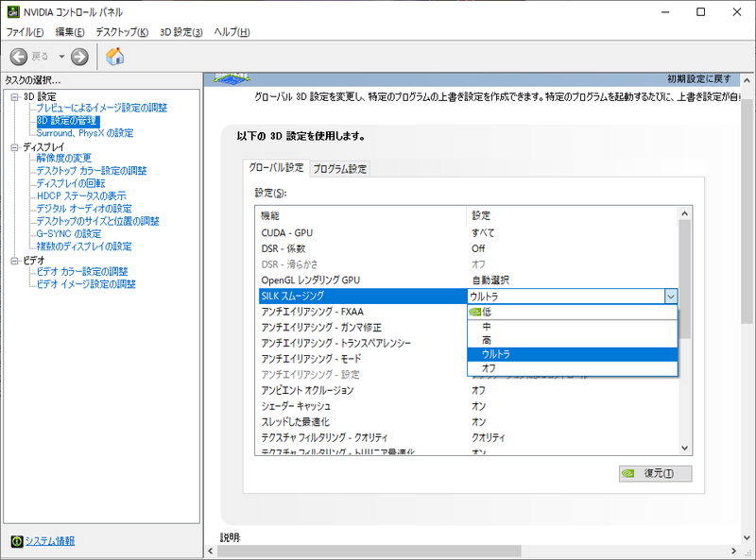This screenshot has width=756, height=560.
Task: Select ディスプレイの回転 in tree
Action: click(71, 183)
